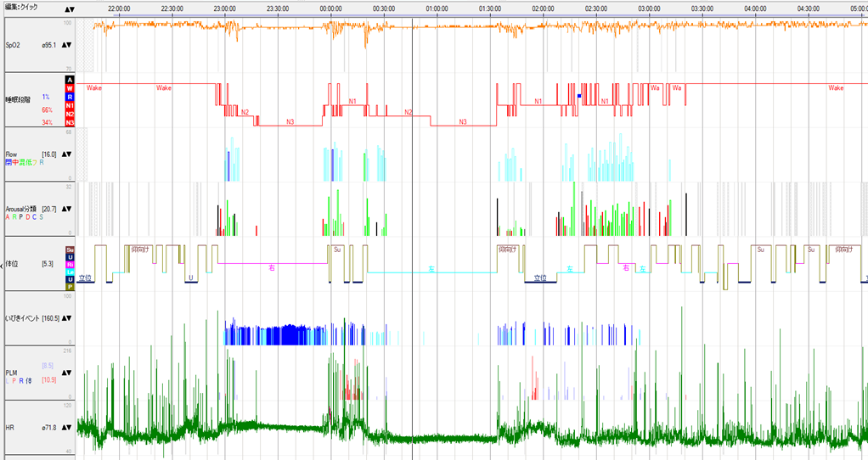Select the black A stage box
Viewport: 868px width, 460px height.
[70, 79]
